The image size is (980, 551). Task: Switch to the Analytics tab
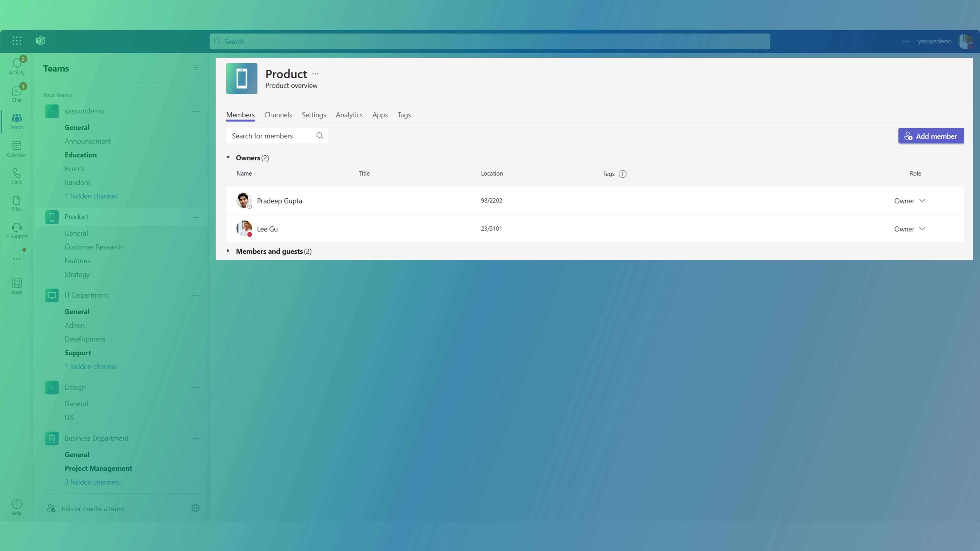[349, 115]
